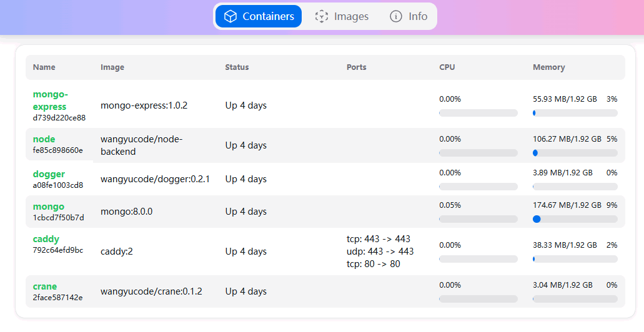The width and height of the screenshot is (644, 332).
Task: Click caddy's tcp 443 port mapping
Action: 379,239
